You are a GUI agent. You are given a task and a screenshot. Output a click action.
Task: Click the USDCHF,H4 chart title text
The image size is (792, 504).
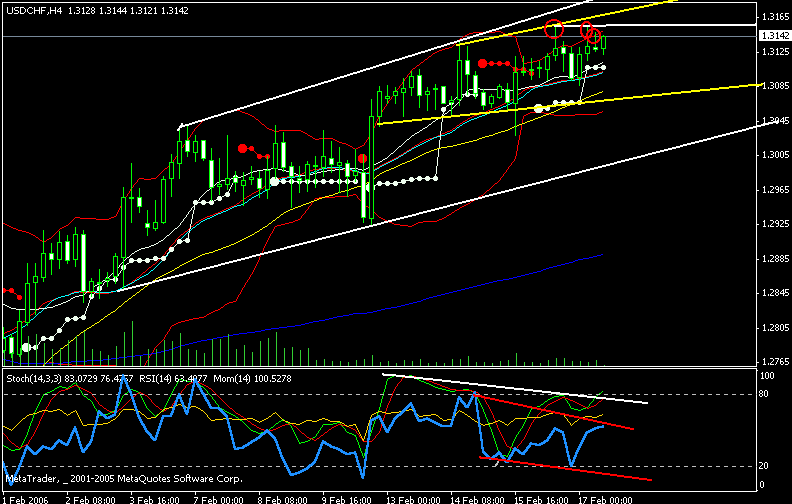[x=34, y=11]
